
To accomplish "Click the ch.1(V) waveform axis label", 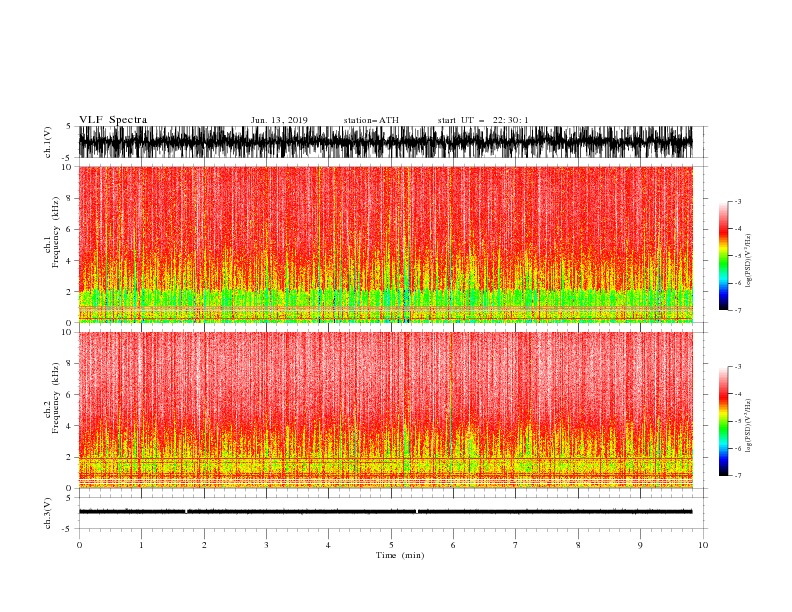I will [x=48, y=142].
